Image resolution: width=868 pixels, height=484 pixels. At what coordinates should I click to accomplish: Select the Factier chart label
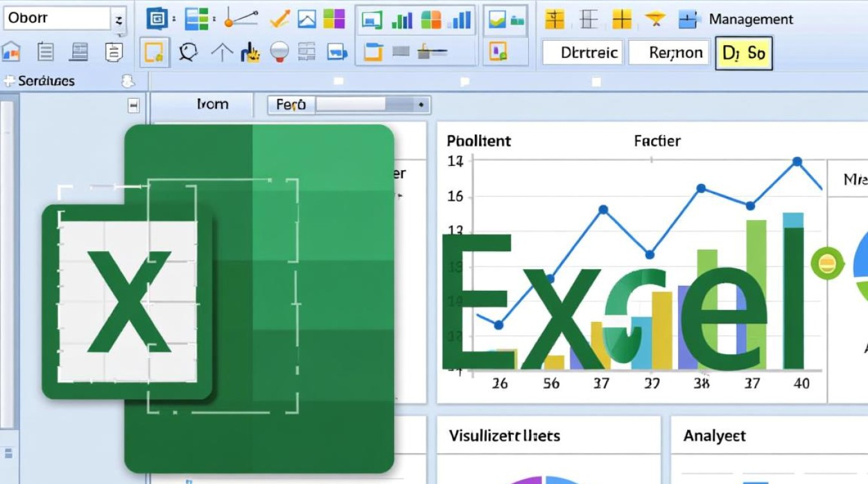tap(657, 140)
